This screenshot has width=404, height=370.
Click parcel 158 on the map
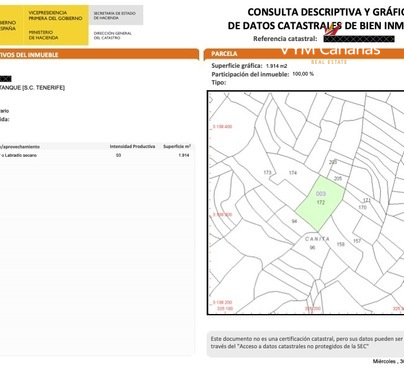pos(340,244)
